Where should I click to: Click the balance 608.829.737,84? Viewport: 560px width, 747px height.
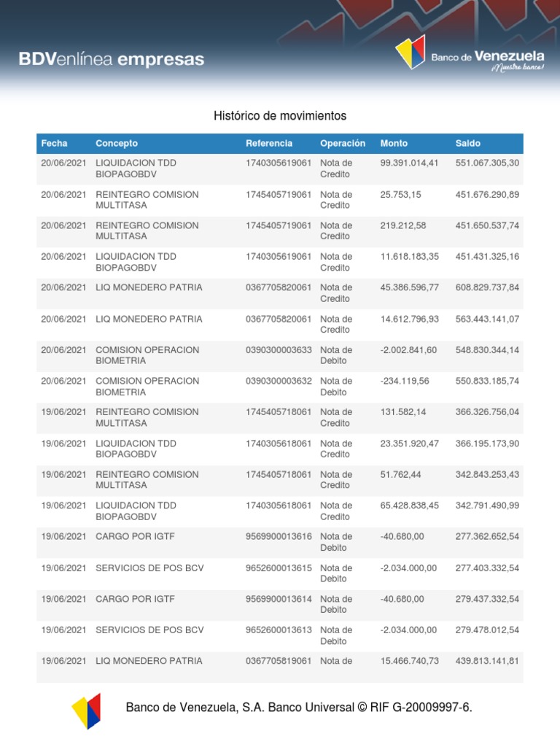[487, 287]
